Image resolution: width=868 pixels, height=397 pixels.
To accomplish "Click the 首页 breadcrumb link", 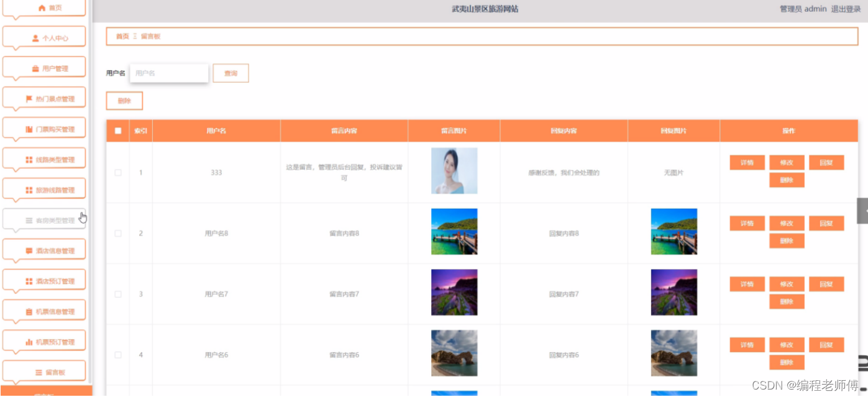I will click(122, 37).
